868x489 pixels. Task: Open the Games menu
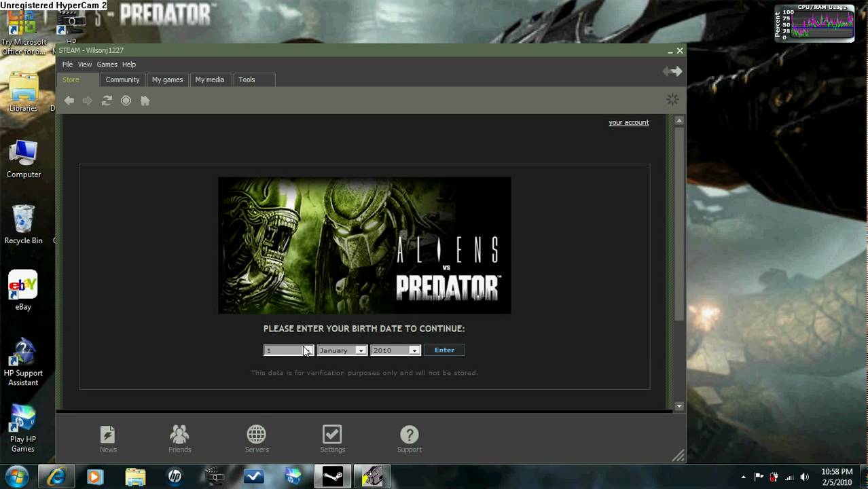(107, 65)
